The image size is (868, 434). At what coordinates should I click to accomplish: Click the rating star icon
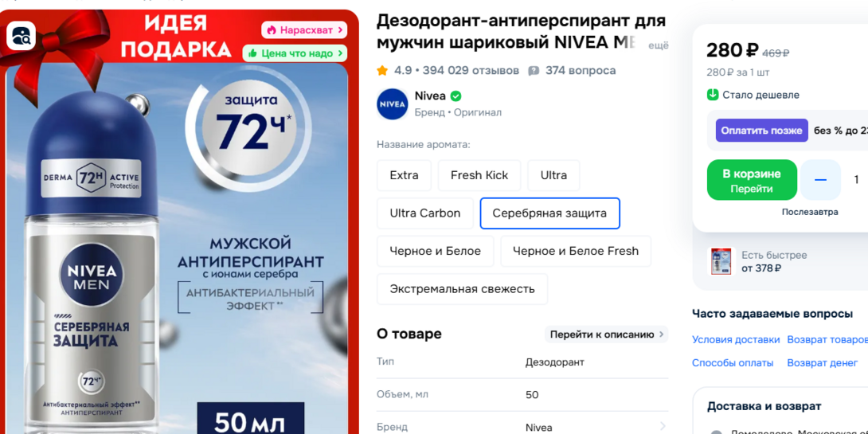382,70
